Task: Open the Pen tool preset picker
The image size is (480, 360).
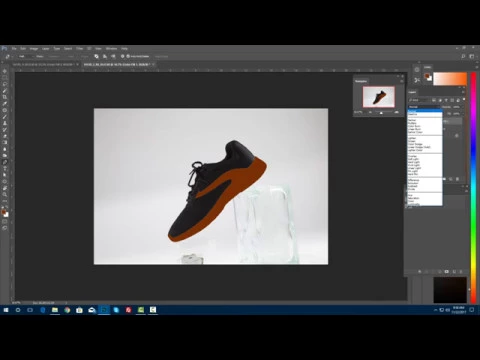Action: (x=8, y=56)
